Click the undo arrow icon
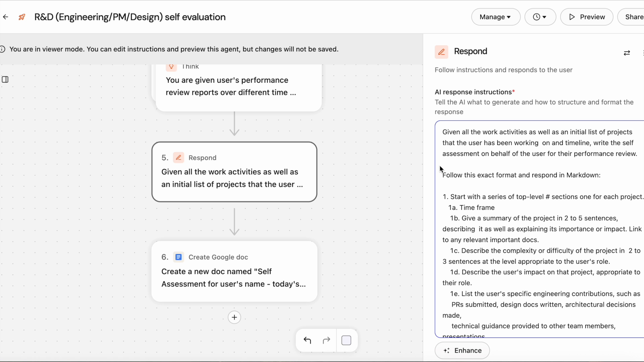The width and height of the screenshot is (644, 362). coord(307,341)
